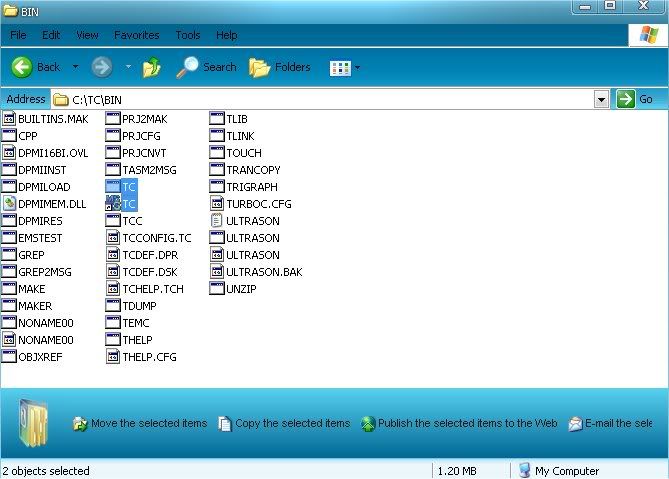The image size is (669, 479).
Task: Click the TASM2MSG file name
Action: 149,170
